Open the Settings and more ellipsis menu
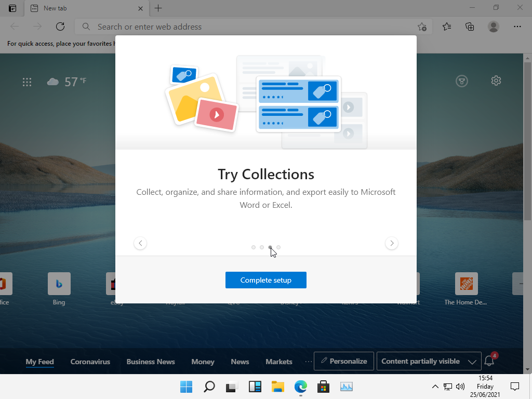532x399 pixels. pos(517,26)
